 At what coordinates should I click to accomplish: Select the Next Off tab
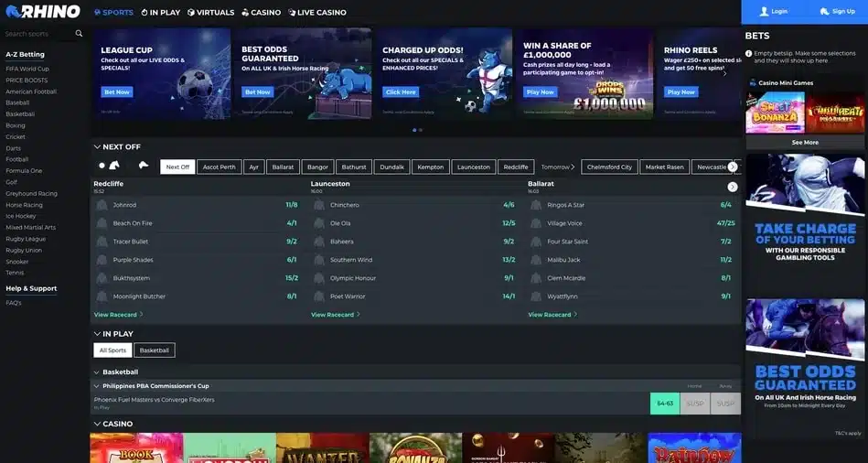[x=177, y=167]
